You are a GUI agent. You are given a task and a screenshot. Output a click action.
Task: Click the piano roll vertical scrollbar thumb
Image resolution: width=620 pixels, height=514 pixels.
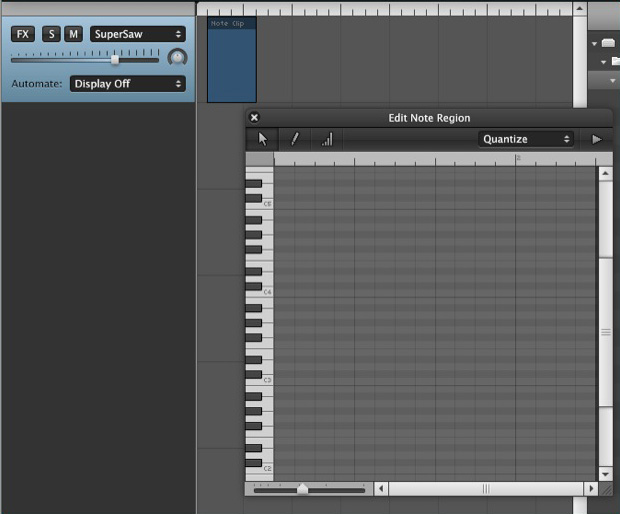tap(605, 332)
